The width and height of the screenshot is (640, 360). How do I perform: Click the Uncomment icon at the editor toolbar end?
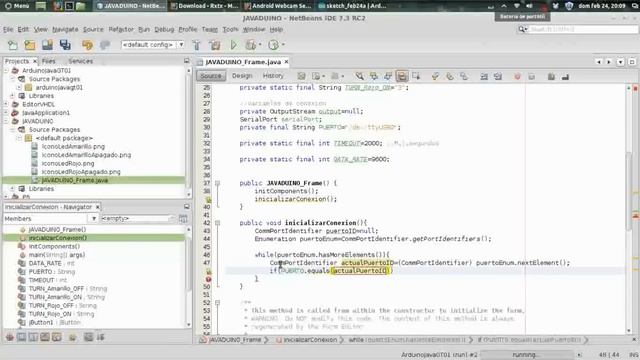point(565,76)
